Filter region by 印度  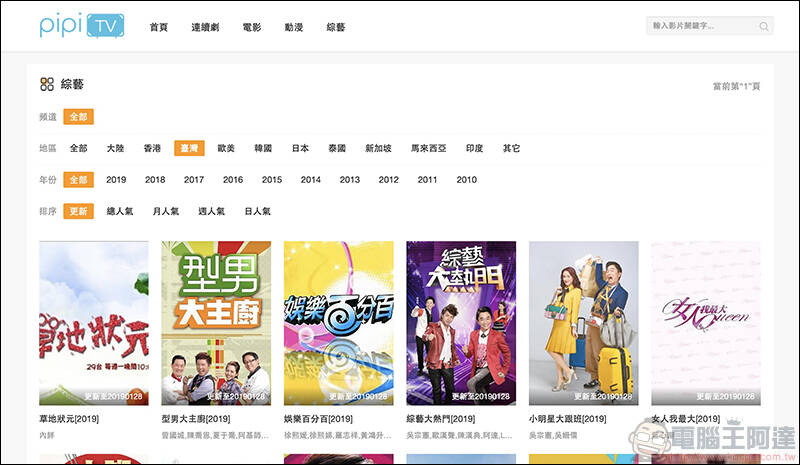pos(474,148)
